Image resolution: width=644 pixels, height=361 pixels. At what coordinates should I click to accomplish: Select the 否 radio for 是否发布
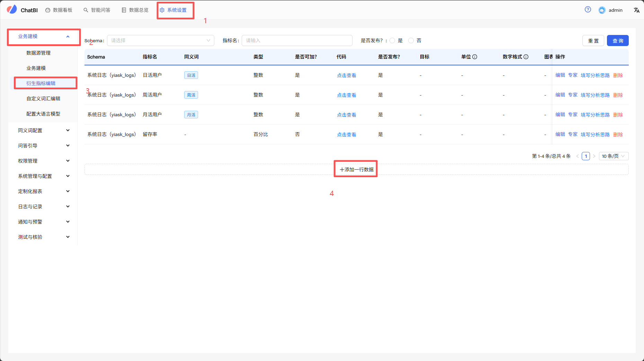(411, 40)
